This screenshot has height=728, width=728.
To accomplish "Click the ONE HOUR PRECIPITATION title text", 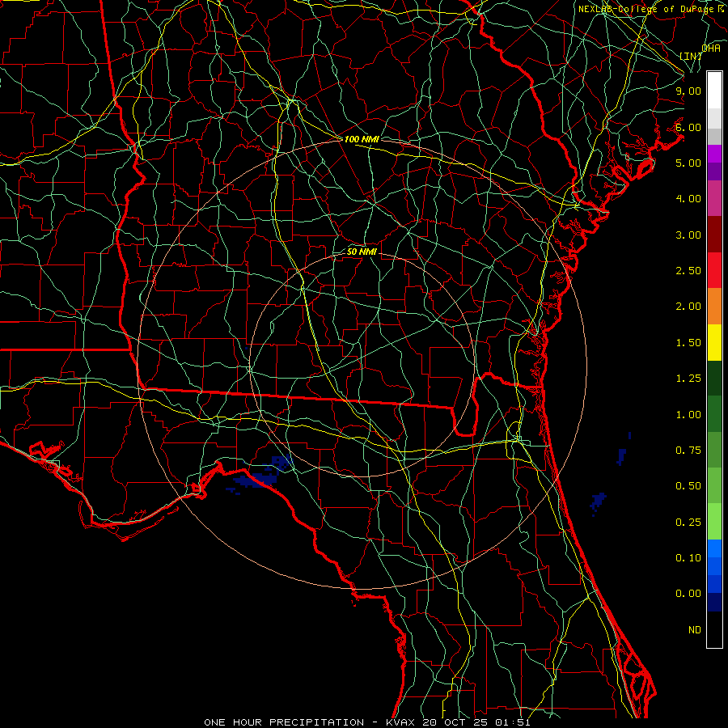I will 284,722.
